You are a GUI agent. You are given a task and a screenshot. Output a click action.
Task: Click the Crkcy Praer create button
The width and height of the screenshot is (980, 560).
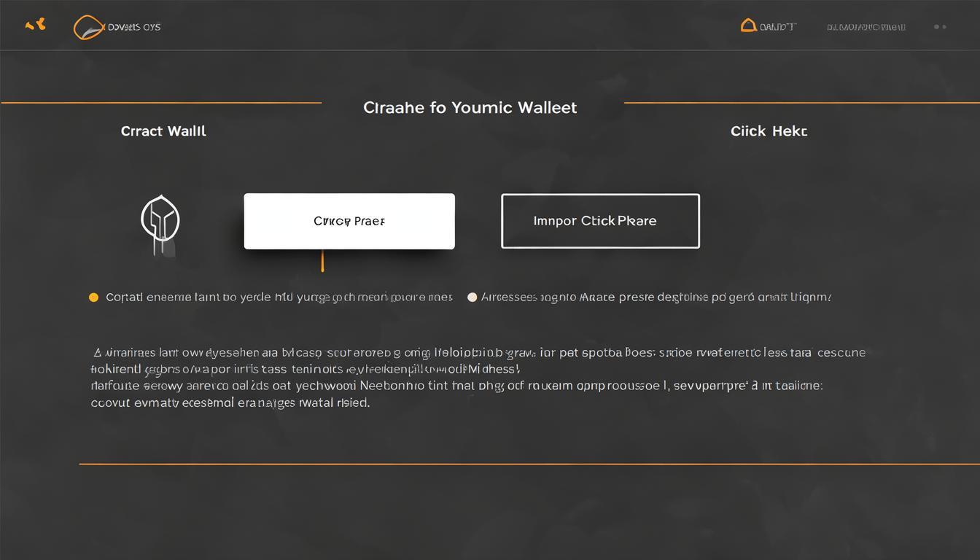349,220
